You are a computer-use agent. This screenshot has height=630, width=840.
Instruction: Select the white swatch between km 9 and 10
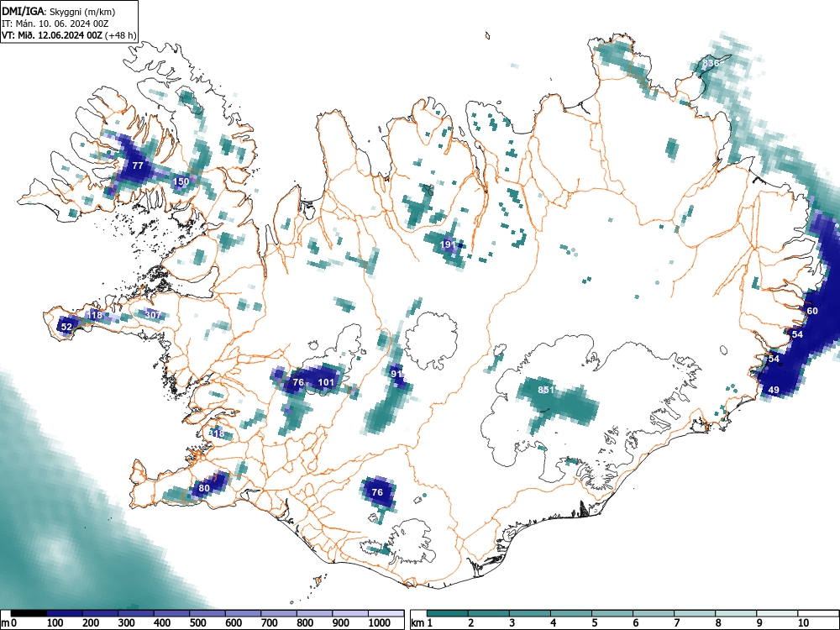tap(777, 614)
